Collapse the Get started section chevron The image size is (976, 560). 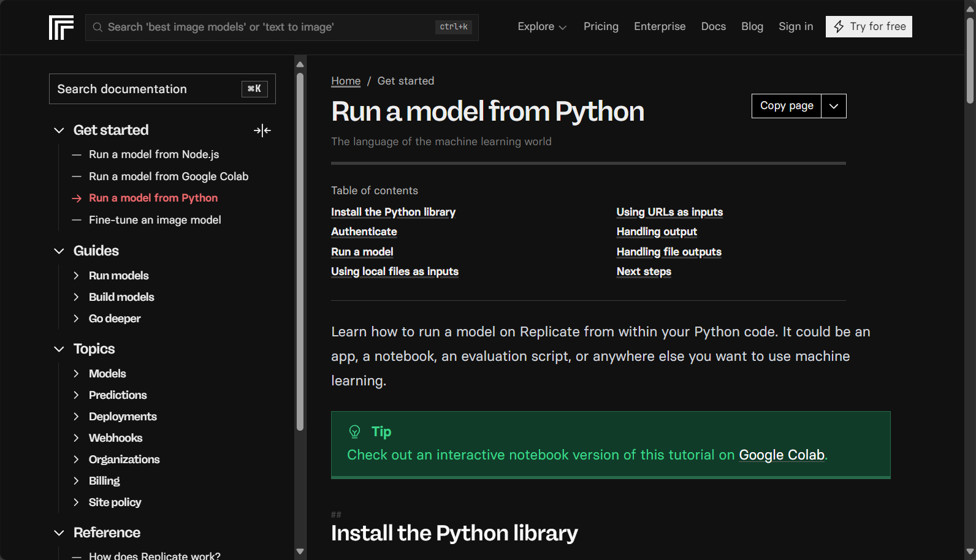(59, 130)
